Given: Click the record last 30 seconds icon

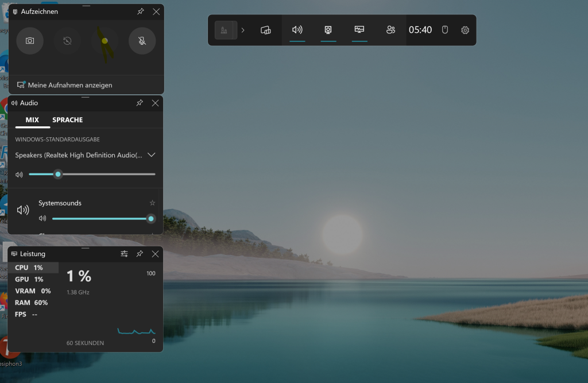Looking at the screenshot, I should coord(67,41).
